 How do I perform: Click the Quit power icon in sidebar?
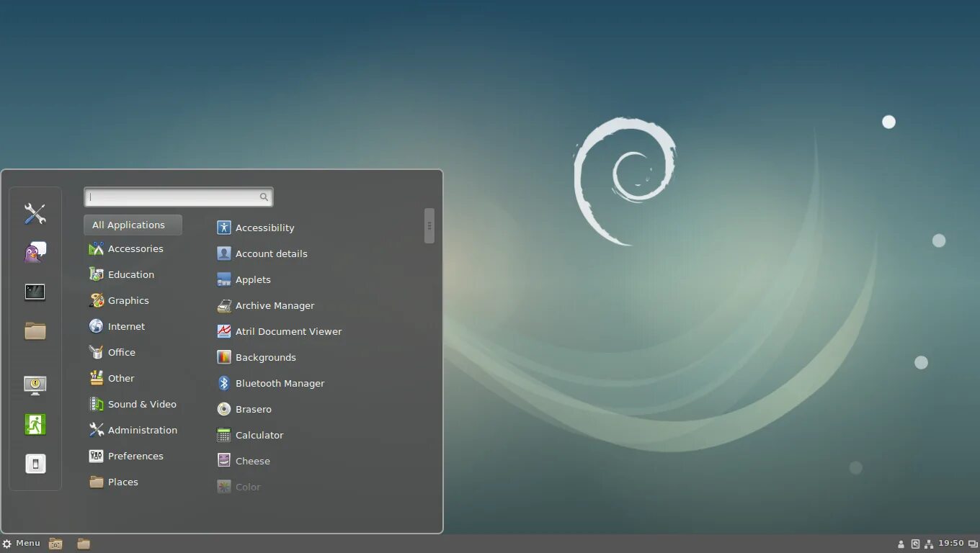point(35,464)
